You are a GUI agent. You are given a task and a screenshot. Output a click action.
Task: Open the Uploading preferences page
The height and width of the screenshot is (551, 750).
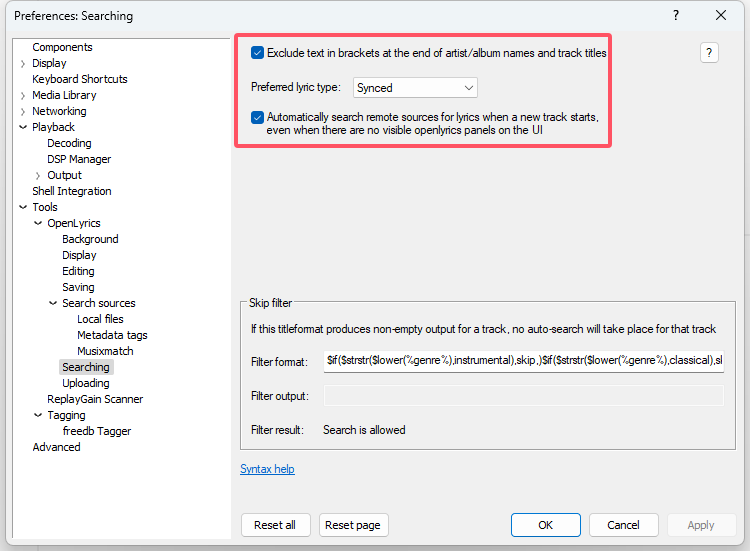[86, 383]
